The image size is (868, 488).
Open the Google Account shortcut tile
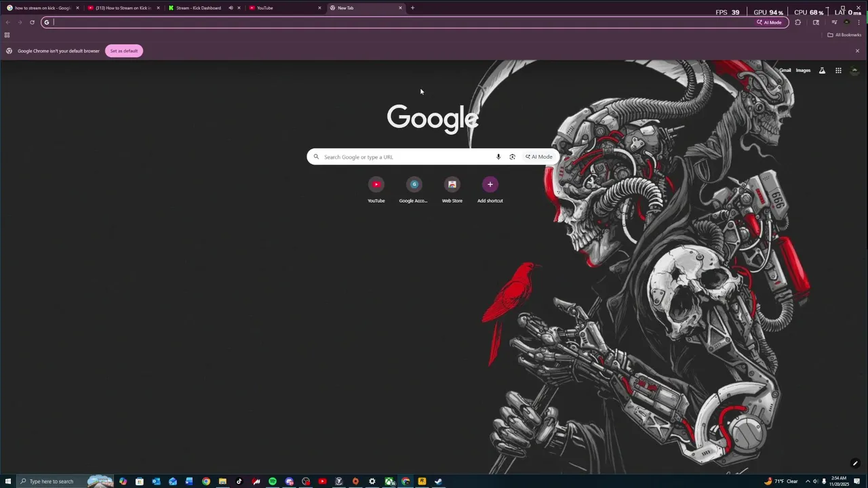(414, 190)
